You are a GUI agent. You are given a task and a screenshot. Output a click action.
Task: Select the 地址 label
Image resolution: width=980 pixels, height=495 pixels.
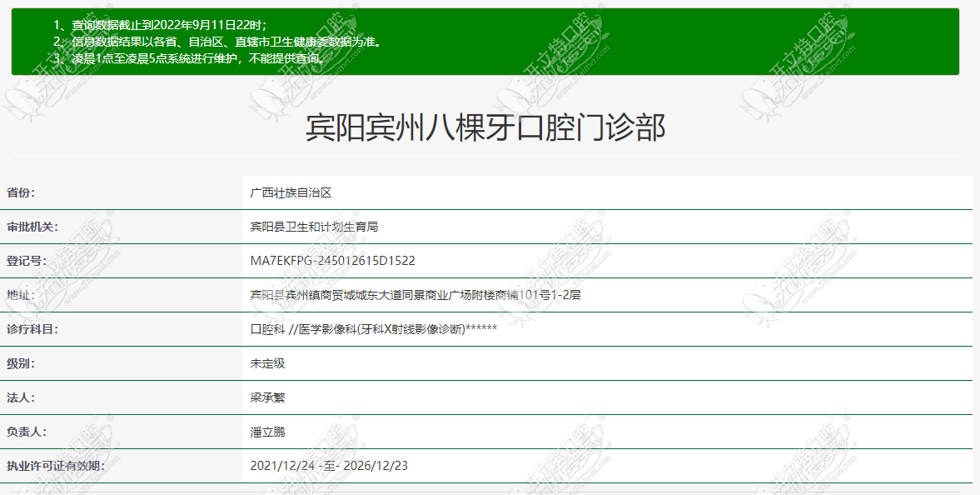[x=21, y=295]
